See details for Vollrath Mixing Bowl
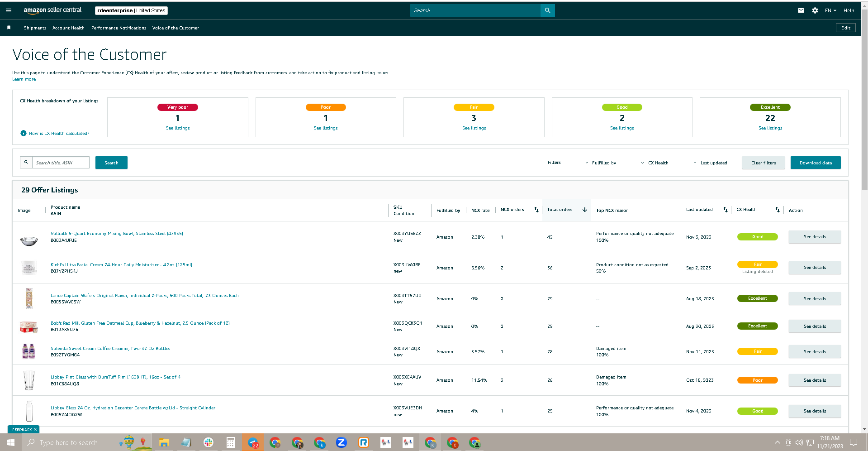The width and height of the screenshot is (868, 451). (x=815, y=237)
